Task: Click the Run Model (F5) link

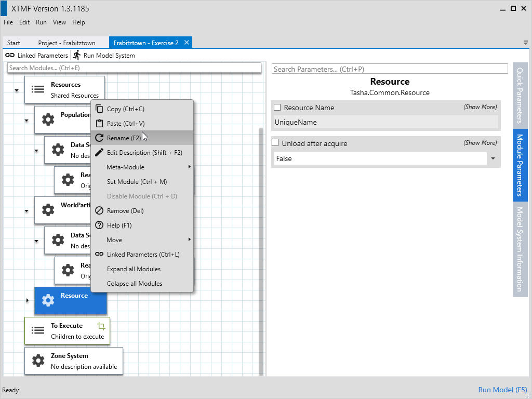Action: click(502, 390)
